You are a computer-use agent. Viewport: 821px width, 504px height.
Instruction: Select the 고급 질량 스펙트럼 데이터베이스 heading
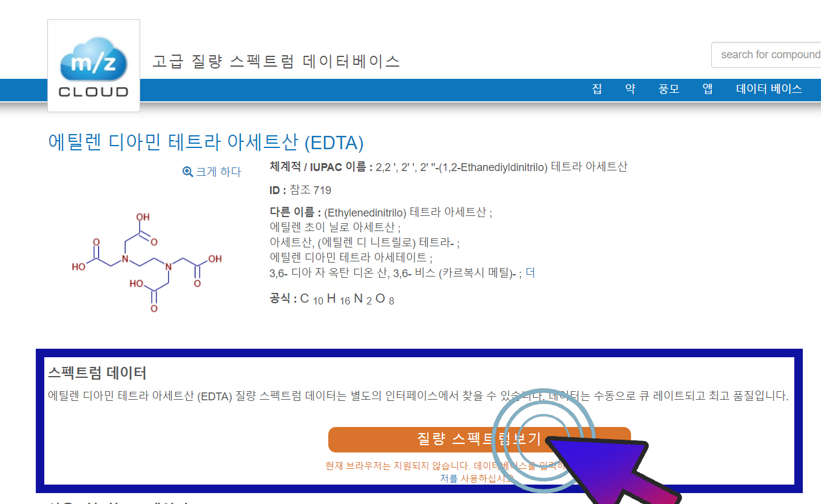pyautogui.click(x=276, y=61)
